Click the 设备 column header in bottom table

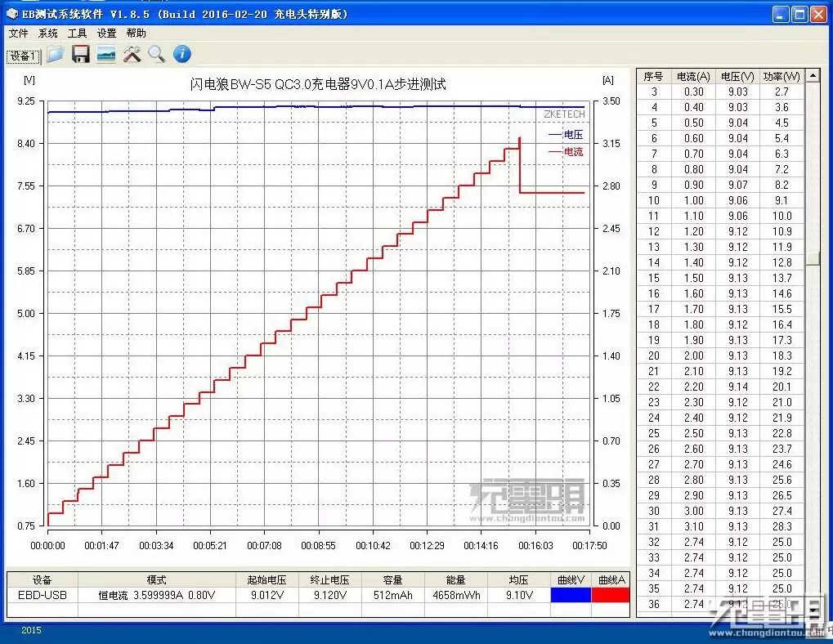(x=42, y=579)
